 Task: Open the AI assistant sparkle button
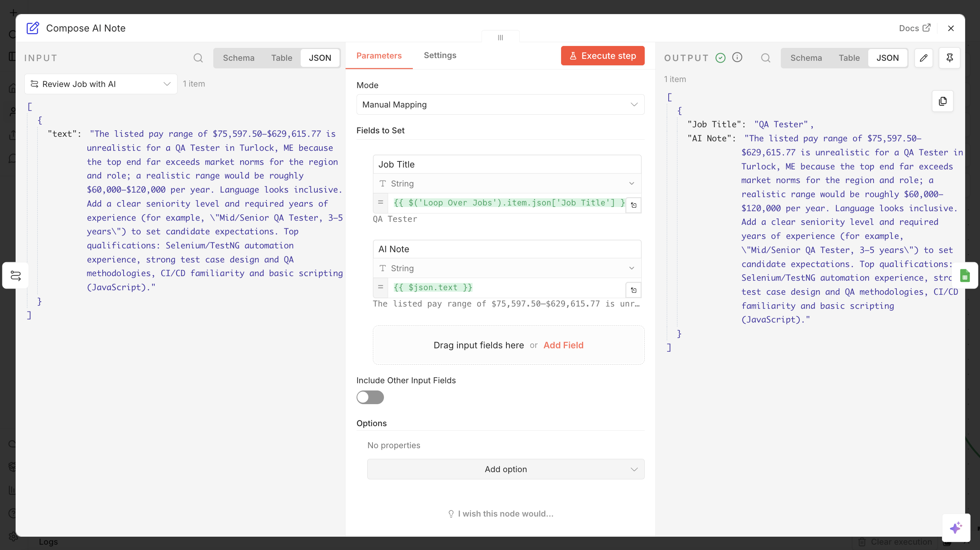956,528
